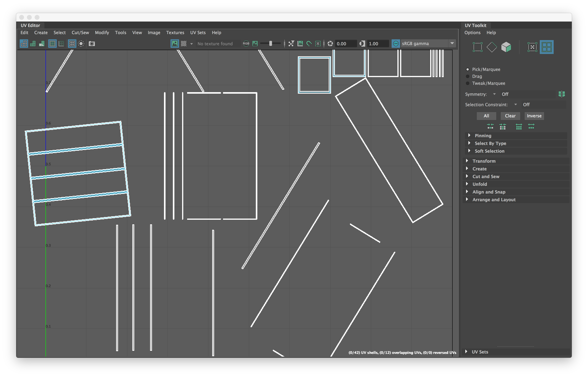The image size is (588, 377).
Task: Click the camera snapshot icon in UV Editor toolbar
Action: [92, 44]
